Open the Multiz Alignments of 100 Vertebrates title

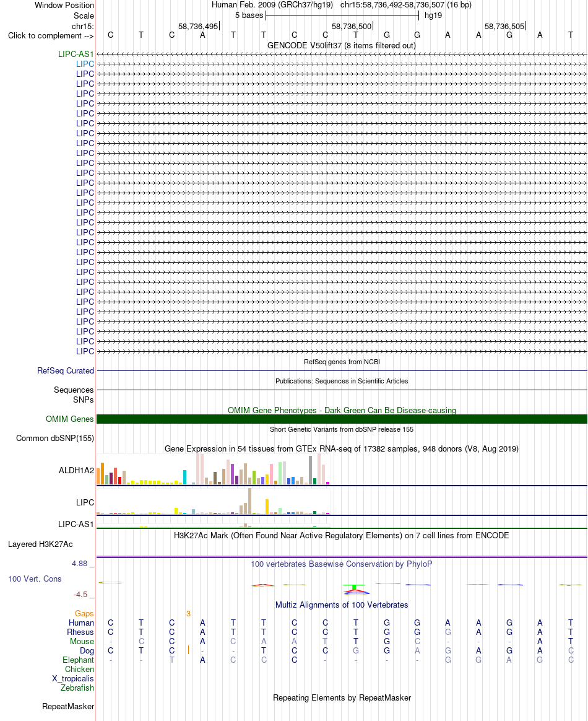[341, 605]
